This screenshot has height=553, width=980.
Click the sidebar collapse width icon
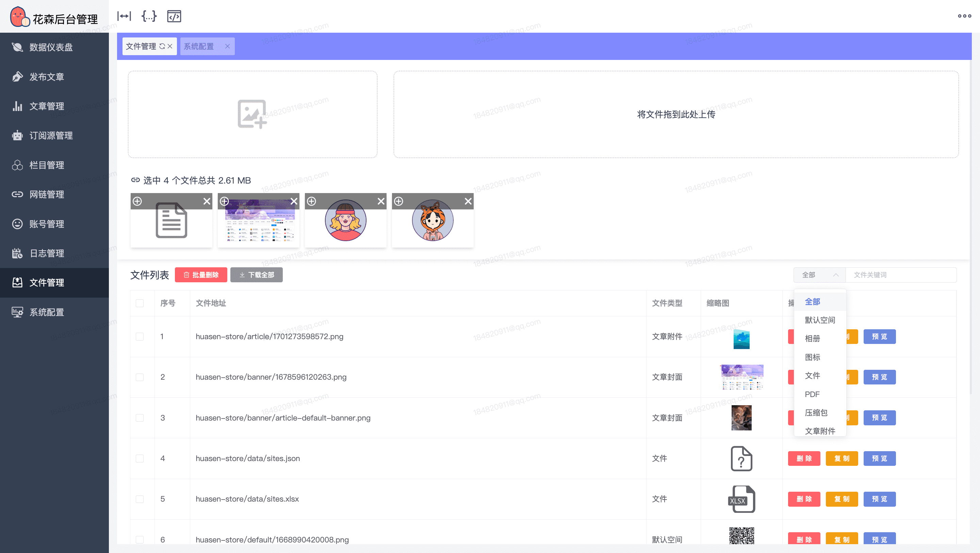click(124, 16)
